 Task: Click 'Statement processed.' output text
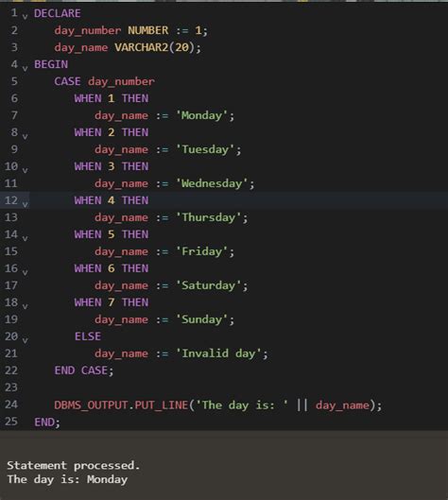click(x=74, y=466)
